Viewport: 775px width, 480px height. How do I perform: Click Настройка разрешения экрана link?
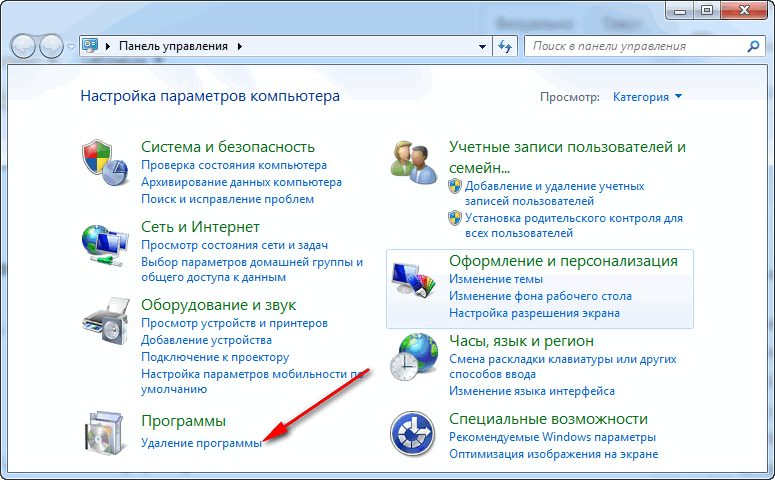(x=534, y=313)
